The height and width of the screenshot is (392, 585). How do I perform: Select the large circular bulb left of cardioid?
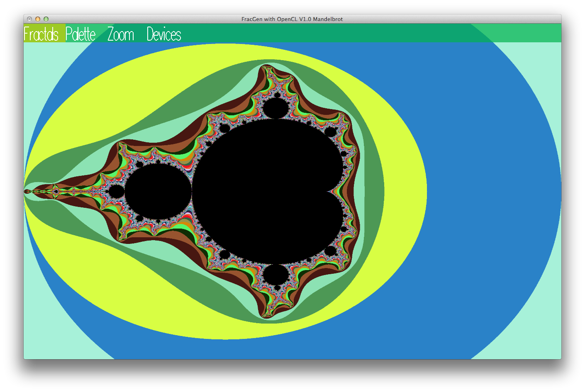coord(158,191)
